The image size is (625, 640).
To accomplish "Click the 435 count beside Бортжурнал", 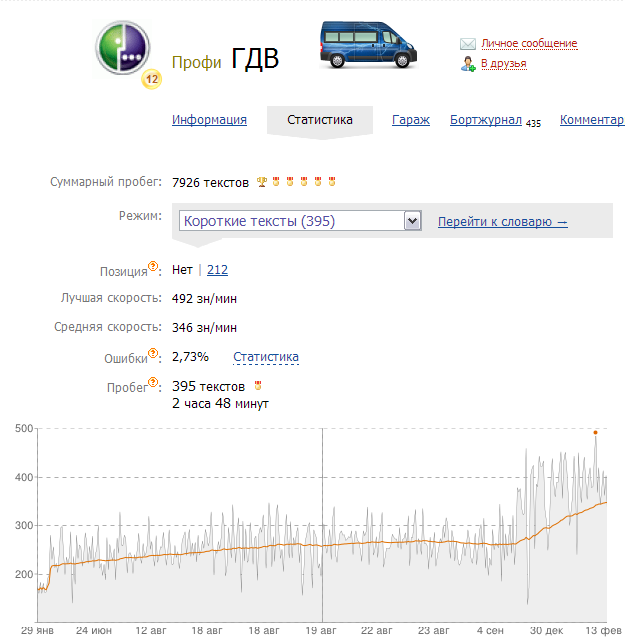I will [x=533, y=123].
